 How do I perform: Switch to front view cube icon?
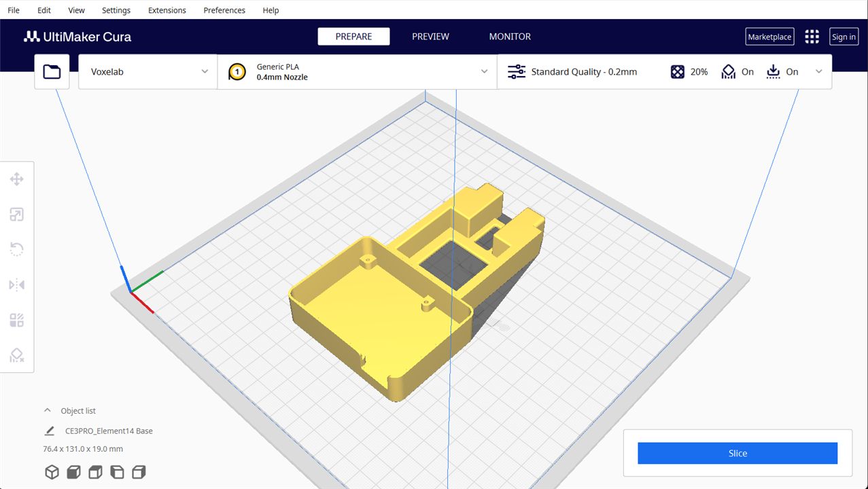click(73, 472)
